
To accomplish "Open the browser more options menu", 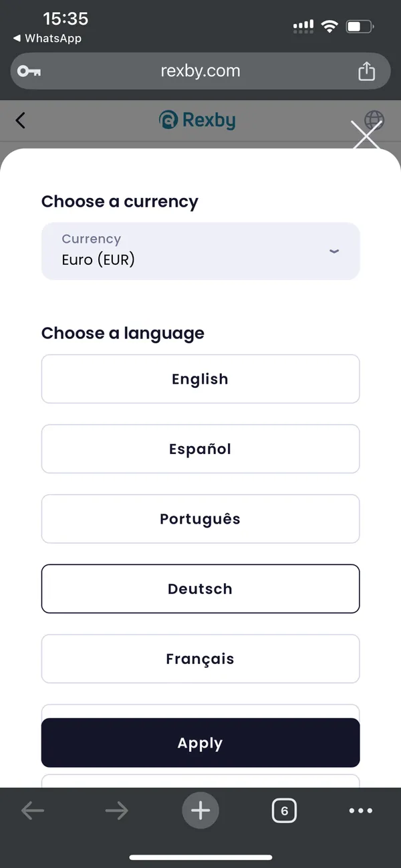I will coord(361,811).
